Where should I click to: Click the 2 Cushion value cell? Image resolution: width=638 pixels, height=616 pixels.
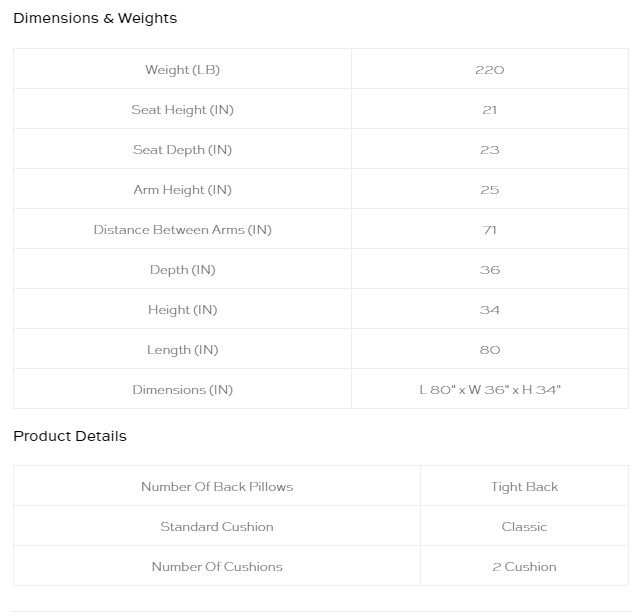tap(524, 566)
